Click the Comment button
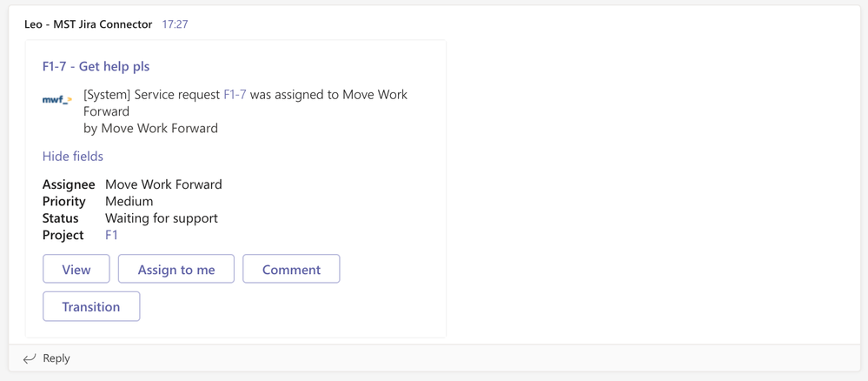Image resolution: width=868 pixels, height=381 pixels. tap(291, 269)
